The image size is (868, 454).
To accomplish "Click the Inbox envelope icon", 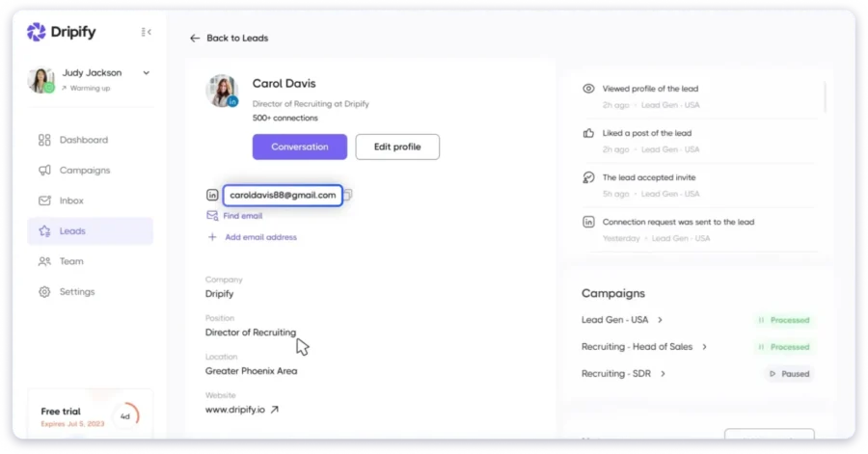I will tap(44, 200).
